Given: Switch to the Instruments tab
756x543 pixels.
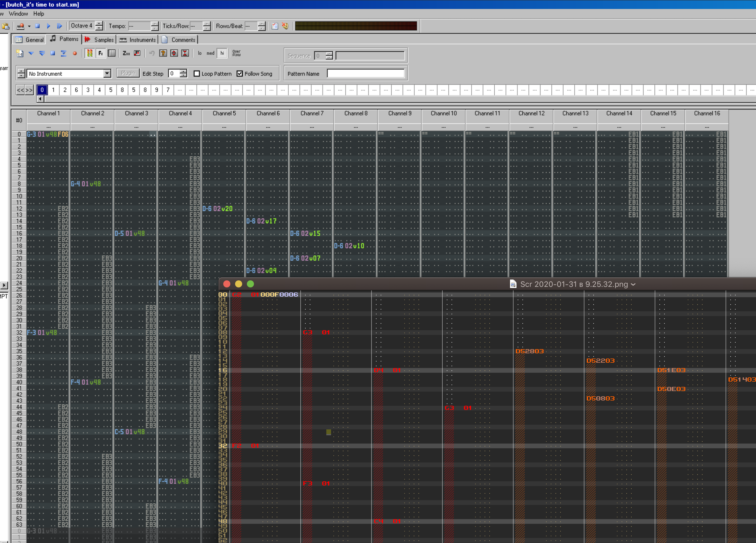Looking at the screenshot, I should click(x=137, y=40).
